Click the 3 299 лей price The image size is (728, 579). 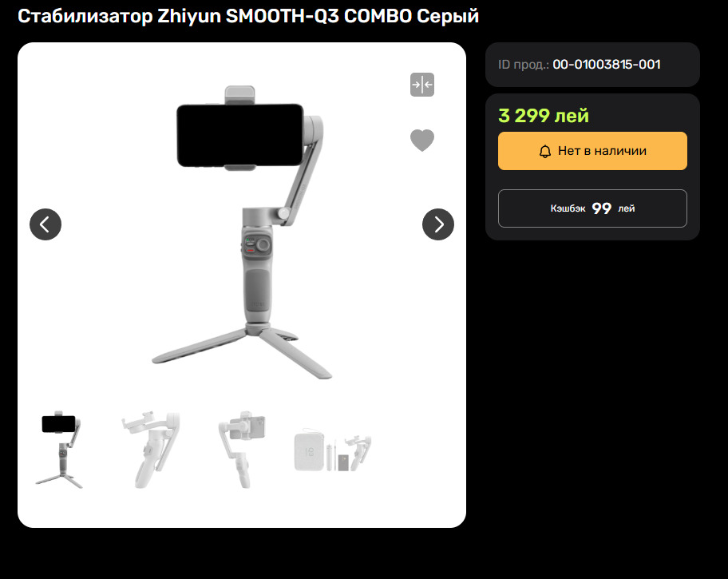point(544,115)
